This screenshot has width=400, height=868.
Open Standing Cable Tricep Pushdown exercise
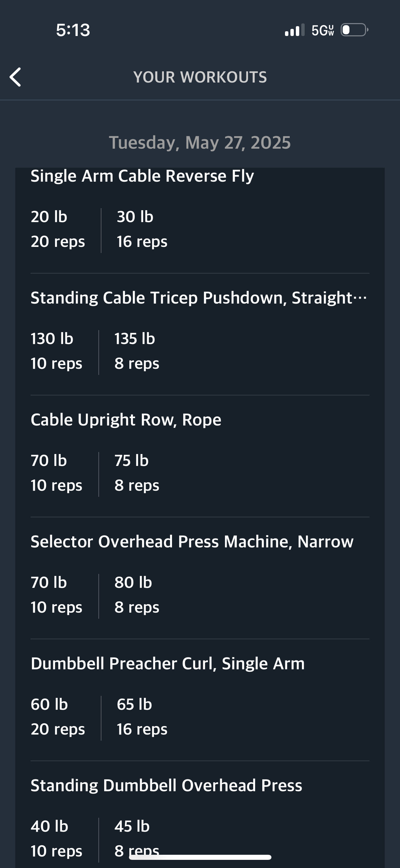pyautogui.click(x=198, y=298)
